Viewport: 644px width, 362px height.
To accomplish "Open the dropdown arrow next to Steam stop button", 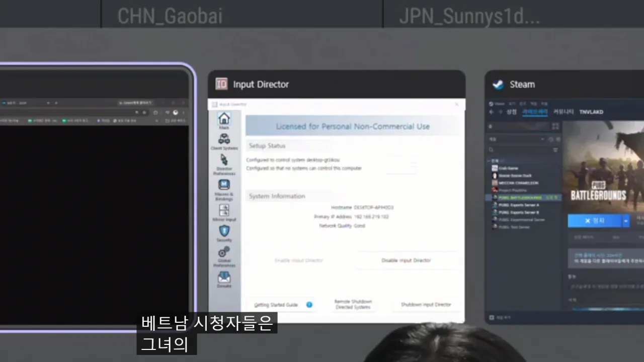I will click(x=626, y=221).
